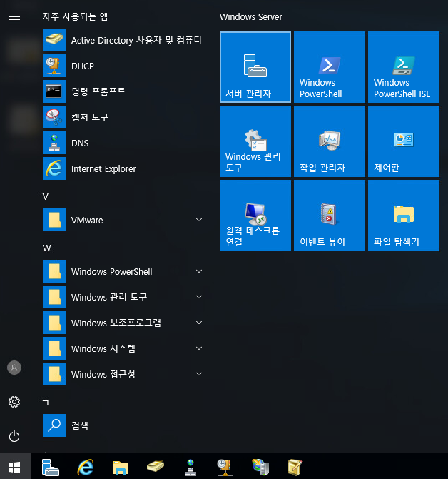Open Settings gear icon in sidebar
The height and width of the screenshot is (479, 448).
point(14,402)
